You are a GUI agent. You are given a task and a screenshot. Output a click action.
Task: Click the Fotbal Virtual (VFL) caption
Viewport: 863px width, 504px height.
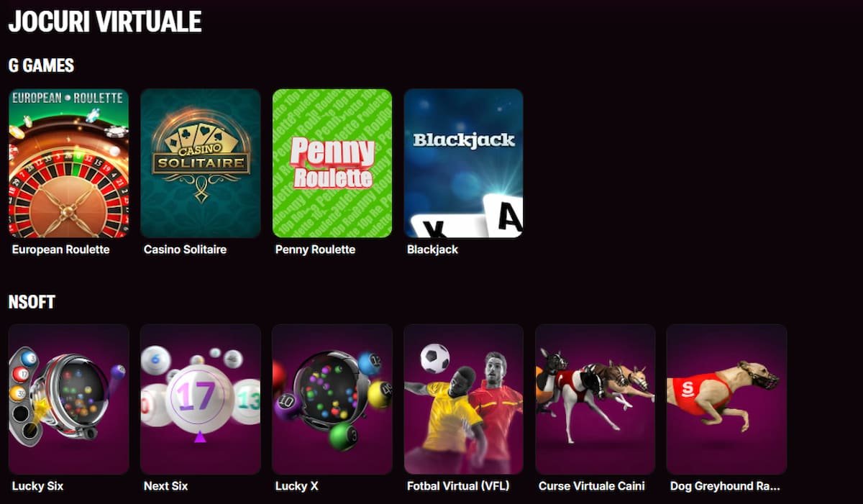pos(458,486)
